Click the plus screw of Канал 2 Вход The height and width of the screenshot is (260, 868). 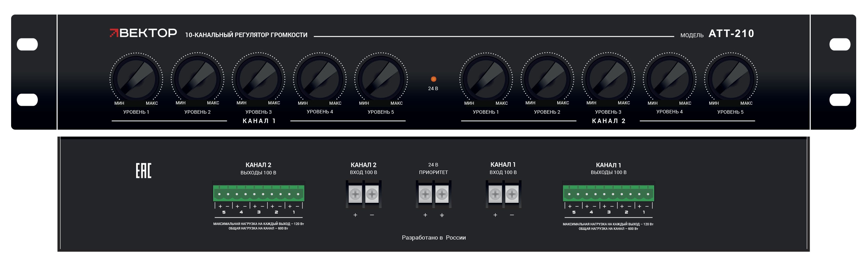point(355,194)
